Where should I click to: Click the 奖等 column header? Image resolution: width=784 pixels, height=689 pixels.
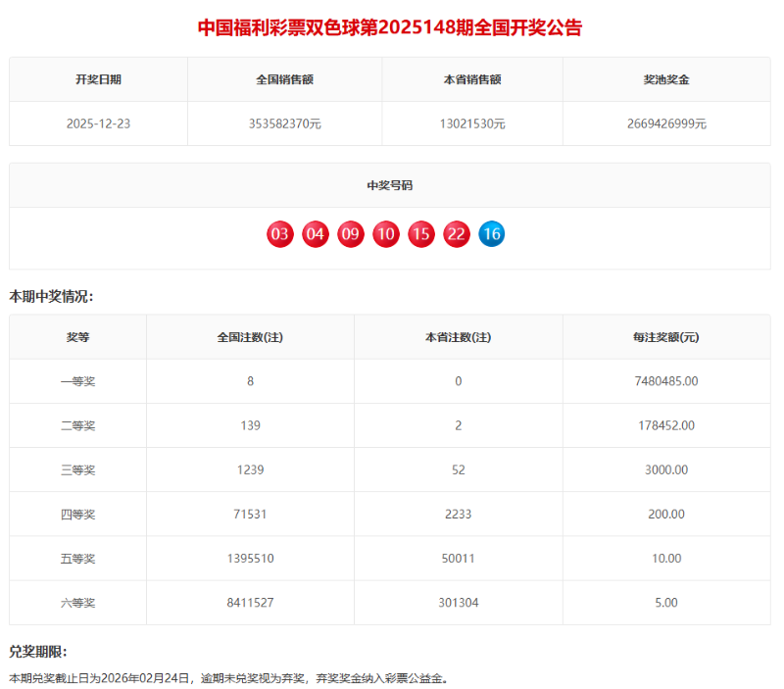78,337
